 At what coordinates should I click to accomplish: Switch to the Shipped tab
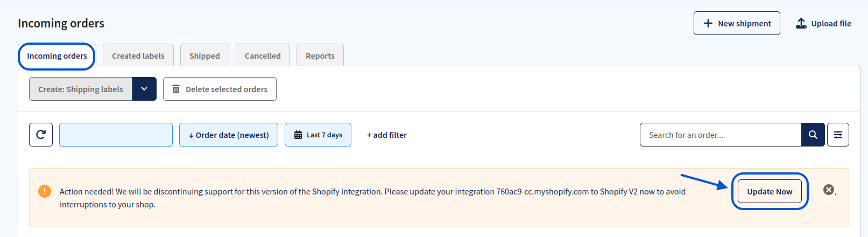pos(204,55)
